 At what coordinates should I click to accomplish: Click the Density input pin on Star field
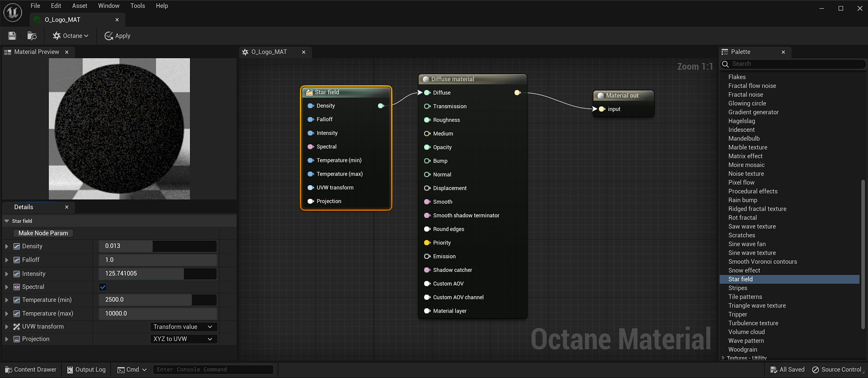coord(311,106)
